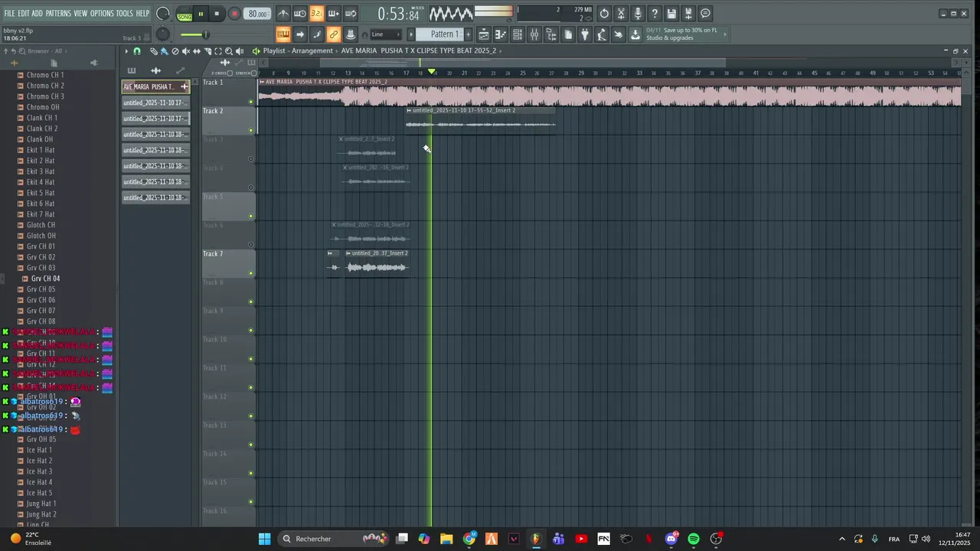
Task: Add new pattern with plus button
Action: [468, 34]
